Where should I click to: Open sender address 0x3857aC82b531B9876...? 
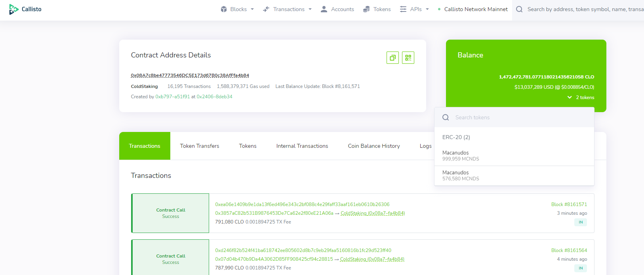274,213
